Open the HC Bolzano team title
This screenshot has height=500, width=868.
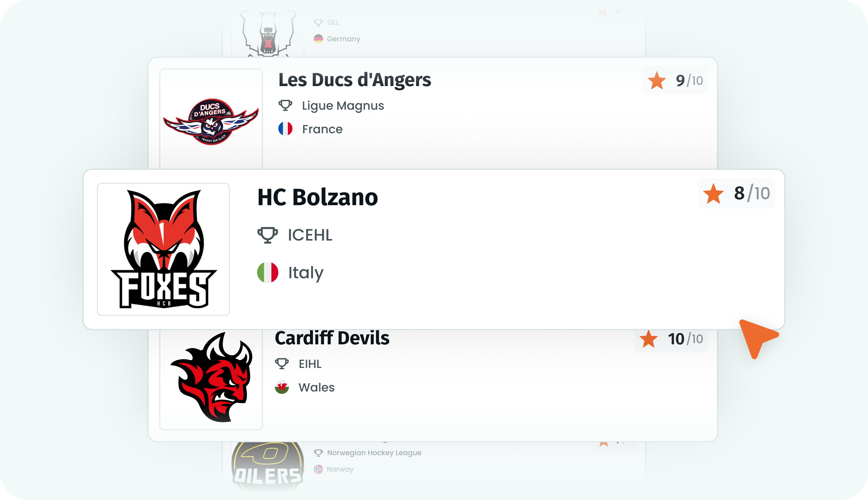318,198
